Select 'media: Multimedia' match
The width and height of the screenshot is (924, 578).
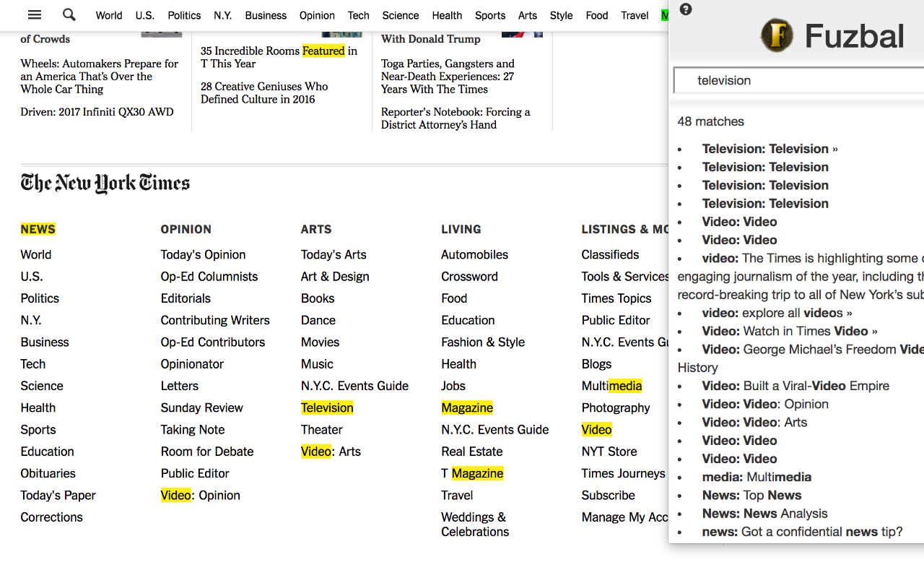click(757, 477)
